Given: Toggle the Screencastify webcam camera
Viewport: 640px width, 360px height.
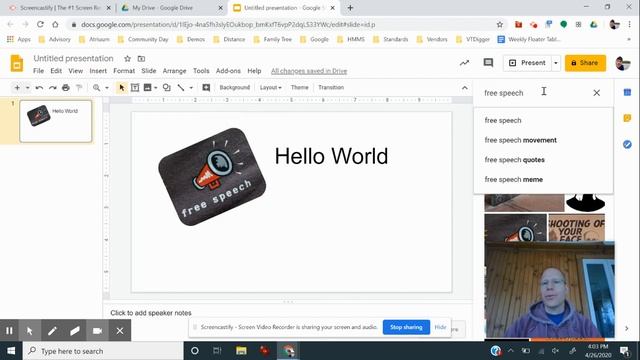Looking at the screenshot, I should pyautogui.click(x=97, y=331).
